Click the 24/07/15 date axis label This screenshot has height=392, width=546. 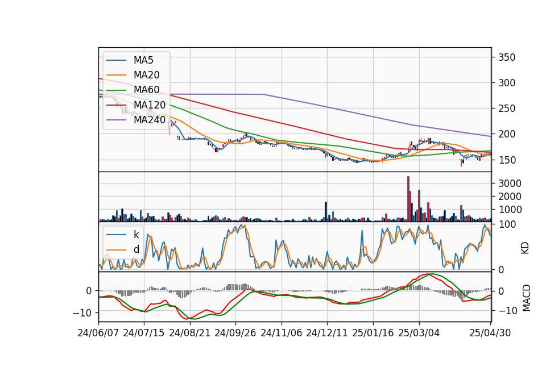144,333
